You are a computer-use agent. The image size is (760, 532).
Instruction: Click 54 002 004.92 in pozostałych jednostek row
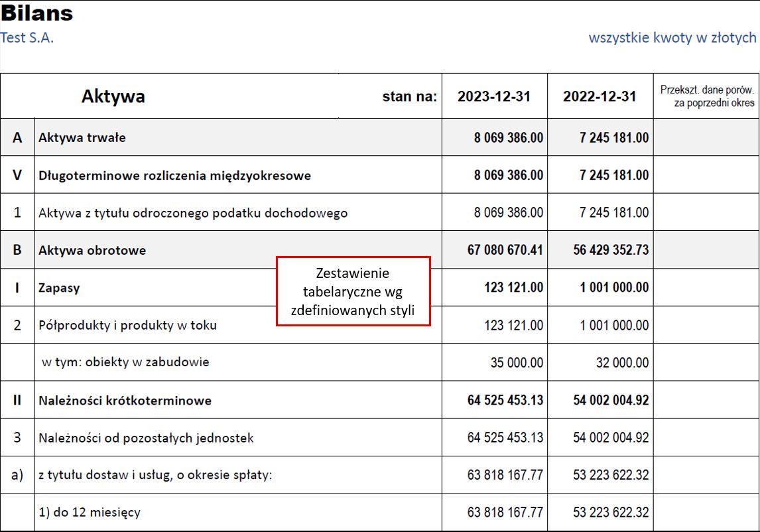point(611,437)
